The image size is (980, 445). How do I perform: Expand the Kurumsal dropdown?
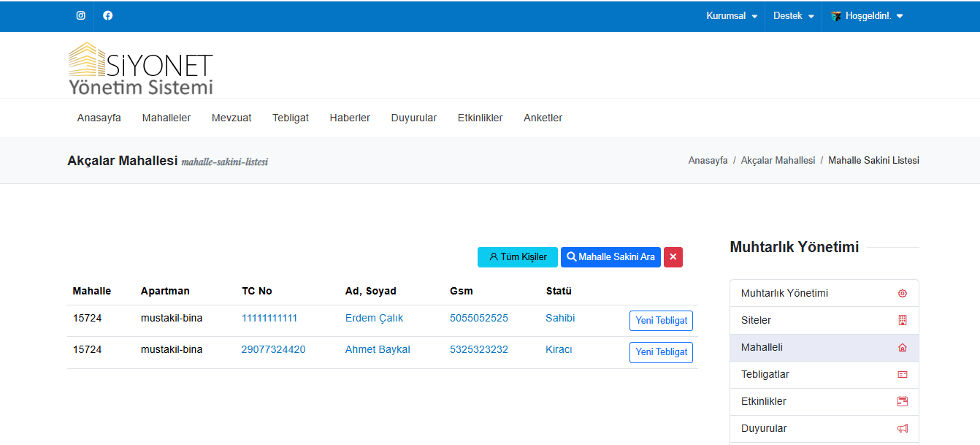(731, 16)
